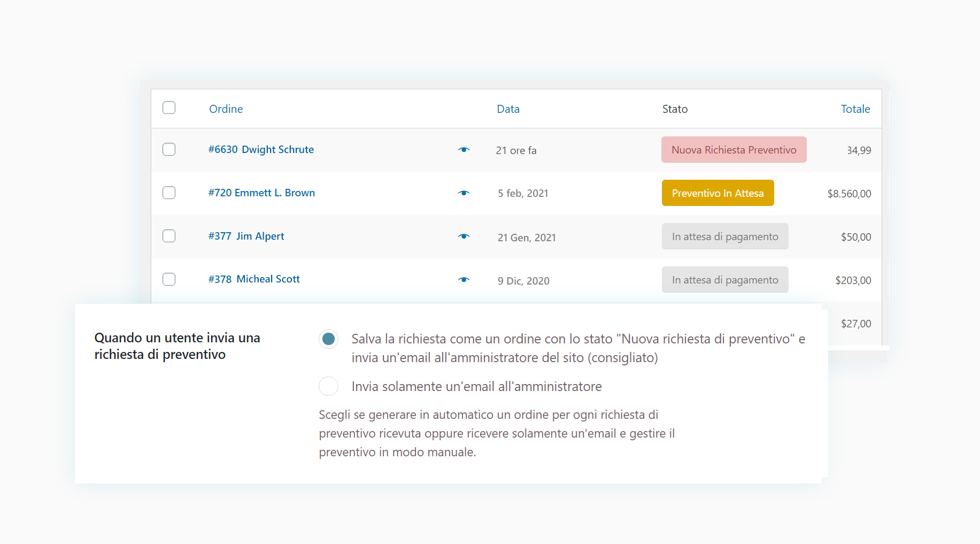Open order #6630 Dwight Schrute
980x544 pixels.
[x=261, y=150]
